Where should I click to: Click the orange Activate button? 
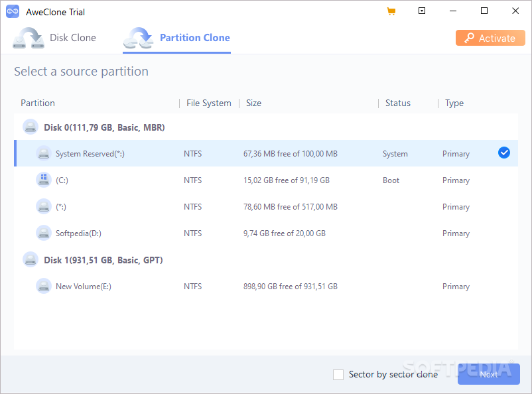click(x=490, y=38)
